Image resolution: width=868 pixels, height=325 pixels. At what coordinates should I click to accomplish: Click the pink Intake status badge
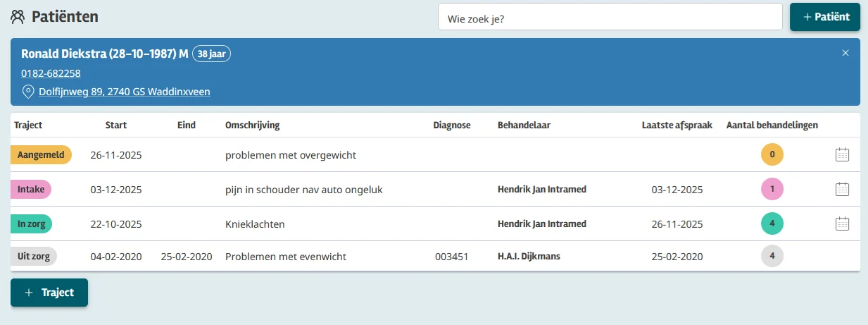(31, 189)
